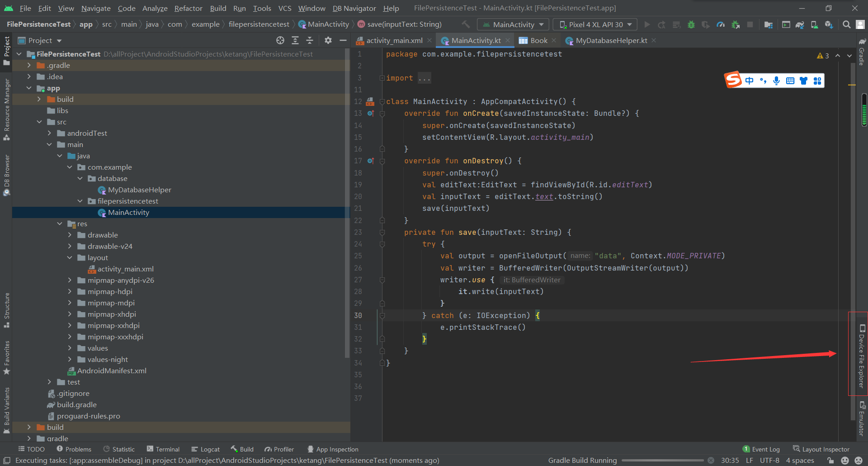Toggle the Logcat tool window

tap(206, 449)
